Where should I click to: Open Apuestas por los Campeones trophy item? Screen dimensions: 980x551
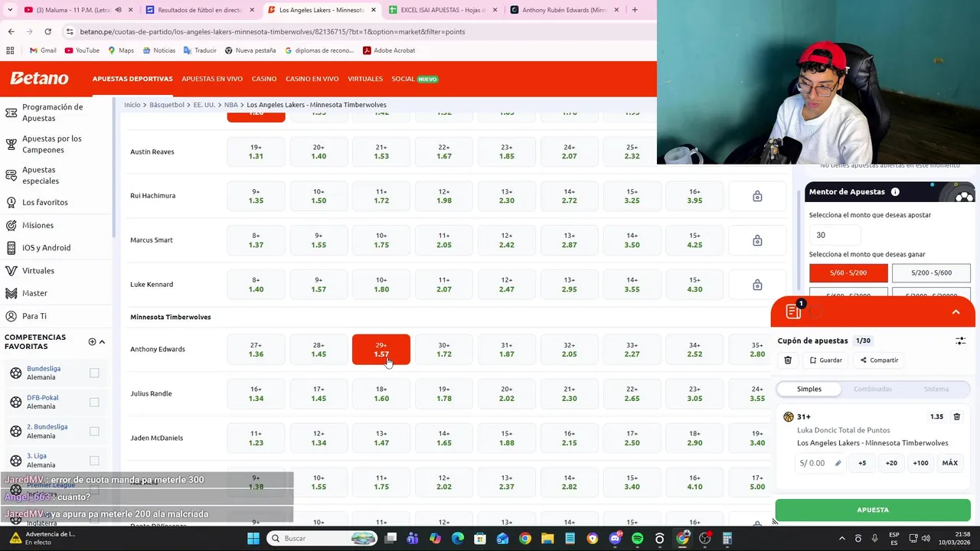tap(52, 144)
